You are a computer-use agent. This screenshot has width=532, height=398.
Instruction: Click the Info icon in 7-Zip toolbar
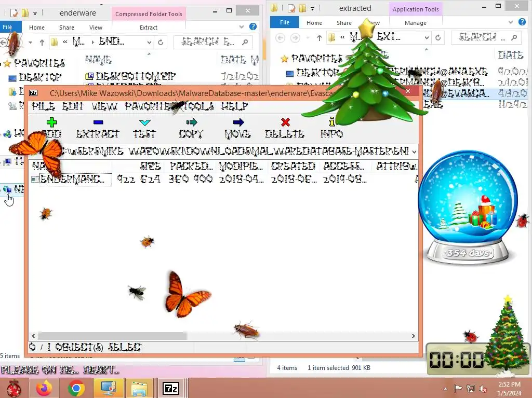332,121
